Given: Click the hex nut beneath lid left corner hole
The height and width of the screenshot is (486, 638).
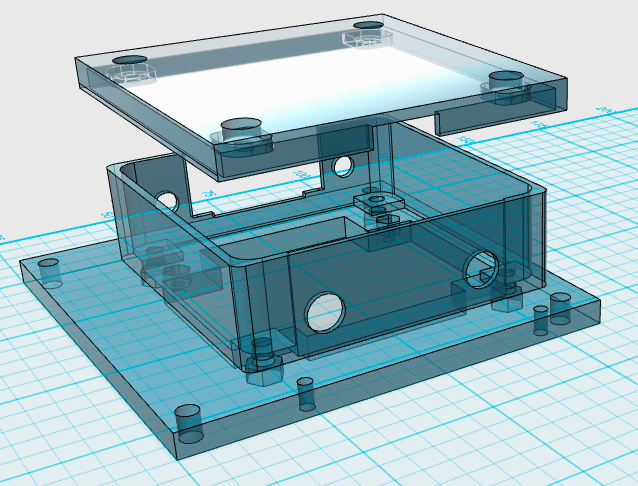Looking at the screenshot, I should 131,74.
